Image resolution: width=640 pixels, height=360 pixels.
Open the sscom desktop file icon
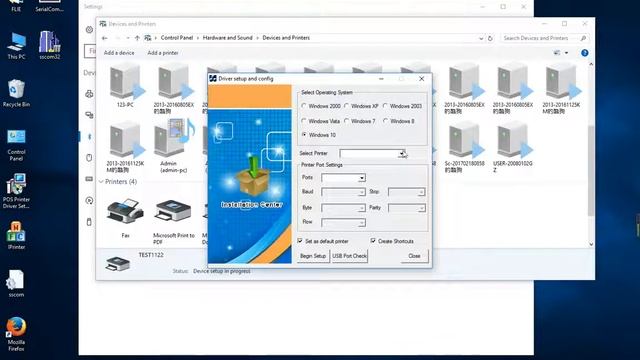click(x=16, y=283)
